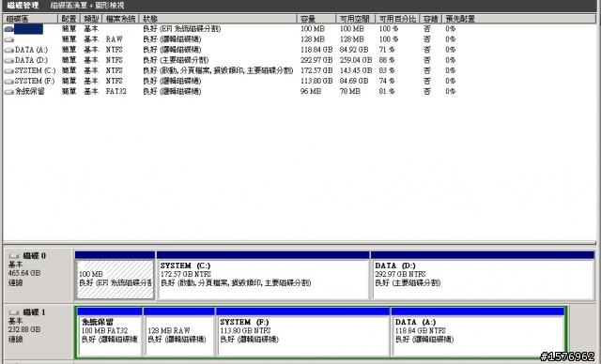Sort by the 容錯 column header
The height and width of the screenshot is (364, 601).
pos(431,19)
